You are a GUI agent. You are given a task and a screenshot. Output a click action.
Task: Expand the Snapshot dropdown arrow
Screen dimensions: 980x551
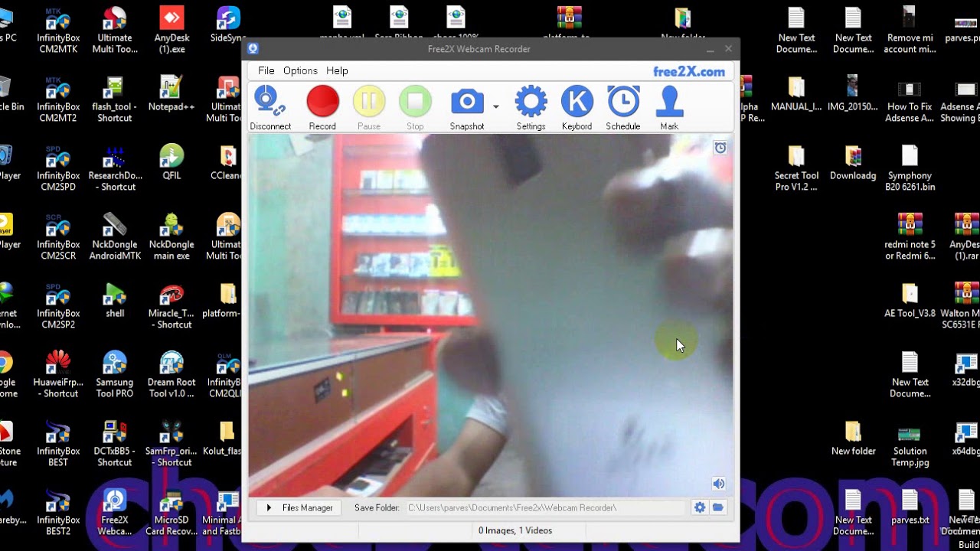coord(496,106)
